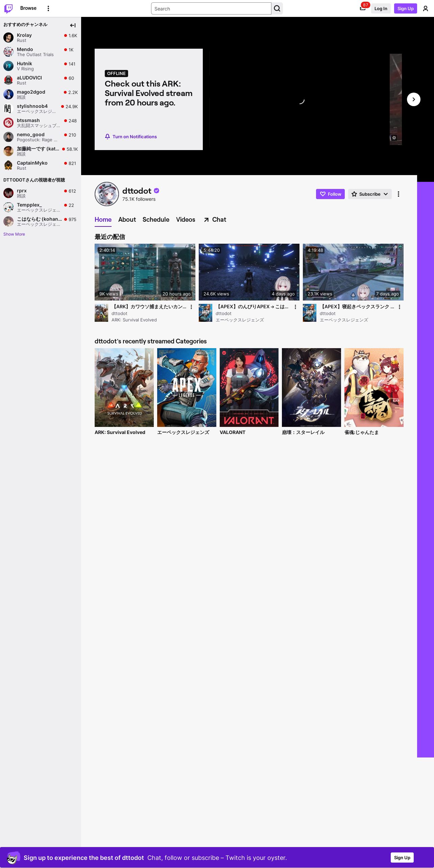Open the Apex Legends category cover
The width and height of the screenshot is (434, 868).
coord(187,387)
